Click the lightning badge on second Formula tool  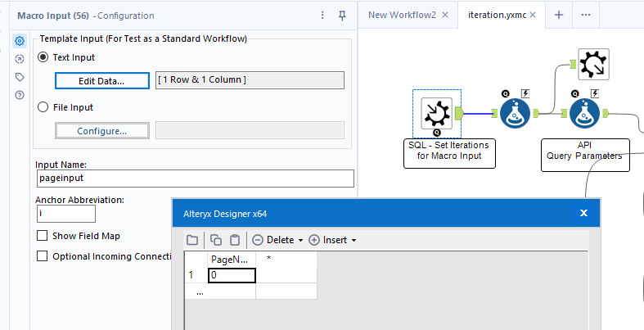point(595,94)
